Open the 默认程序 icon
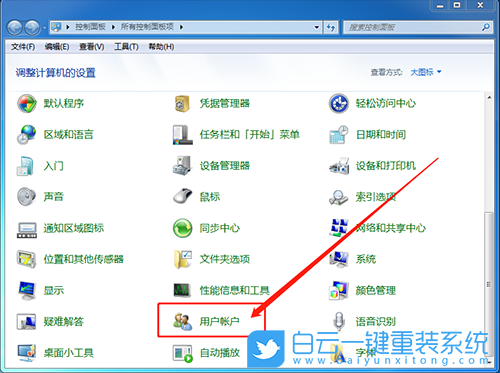Viewport: 500px width, 373px height. pos(27,103)
